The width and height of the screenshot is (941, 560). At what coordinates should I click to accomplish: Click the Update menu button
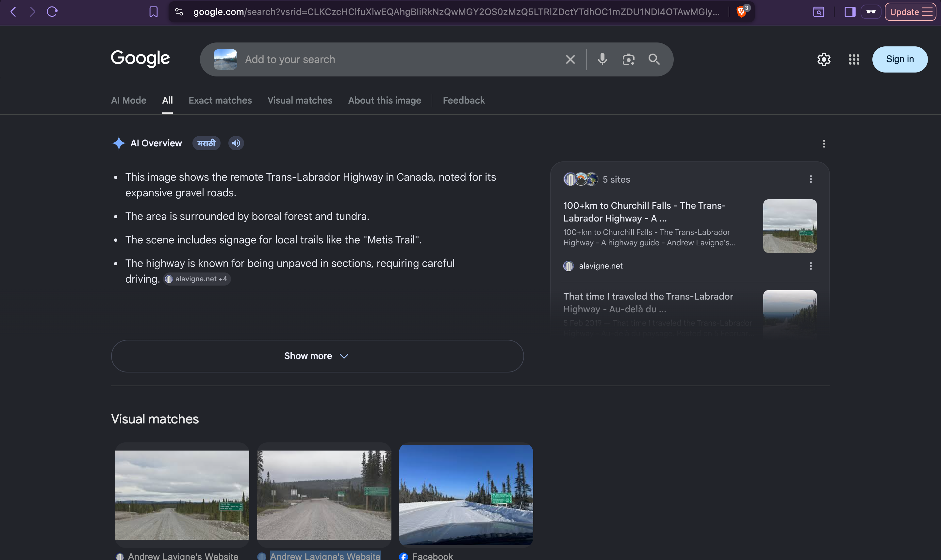pyautogui.click(x=910, y=12)
